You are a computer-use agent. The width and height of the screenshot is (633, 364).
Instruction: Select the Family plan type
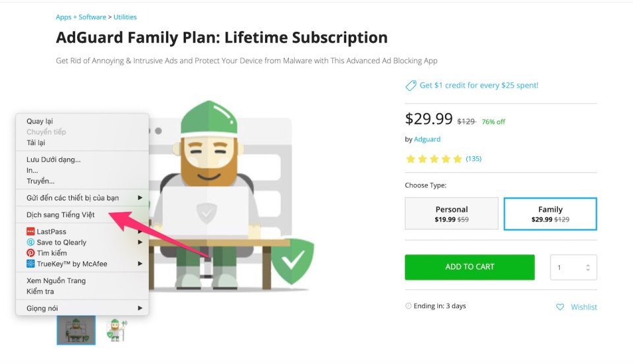[550, 214]
